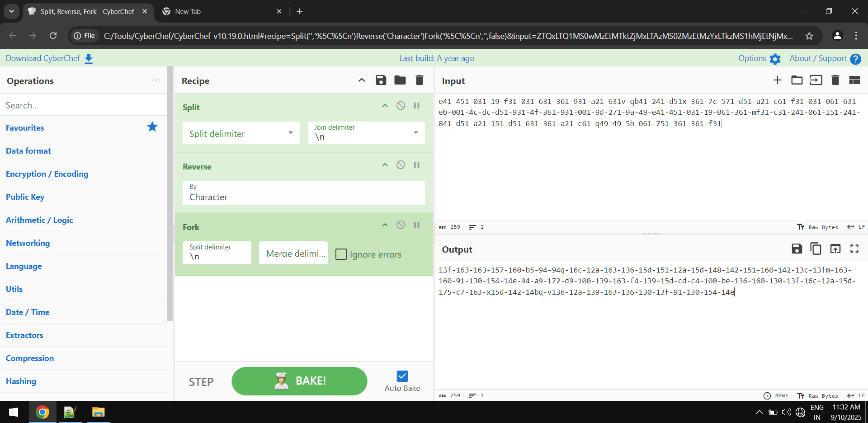Copy raw output to clipboard
The width and height of the screenshot is (868, 423).
816,249
